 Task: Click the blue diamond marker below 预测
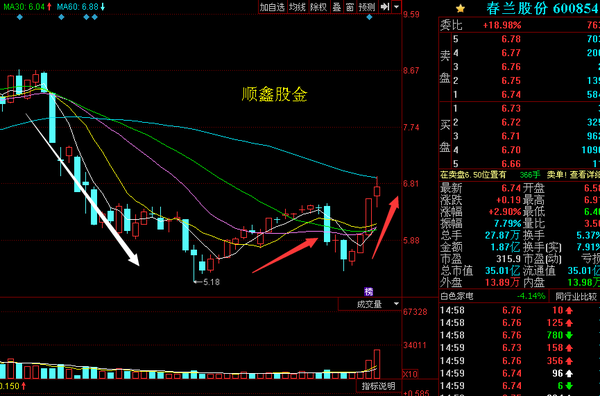[369, 17]
